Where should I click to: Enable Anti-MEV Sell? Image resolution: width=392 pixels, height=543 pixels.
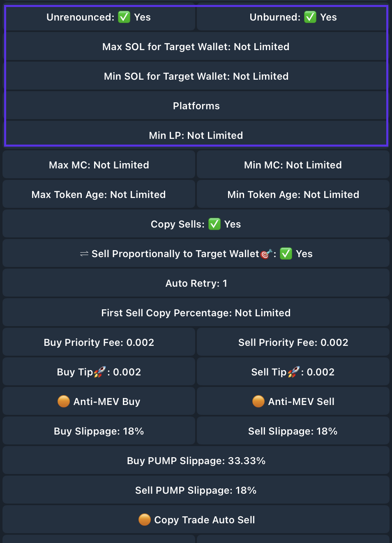click(293, 402)
